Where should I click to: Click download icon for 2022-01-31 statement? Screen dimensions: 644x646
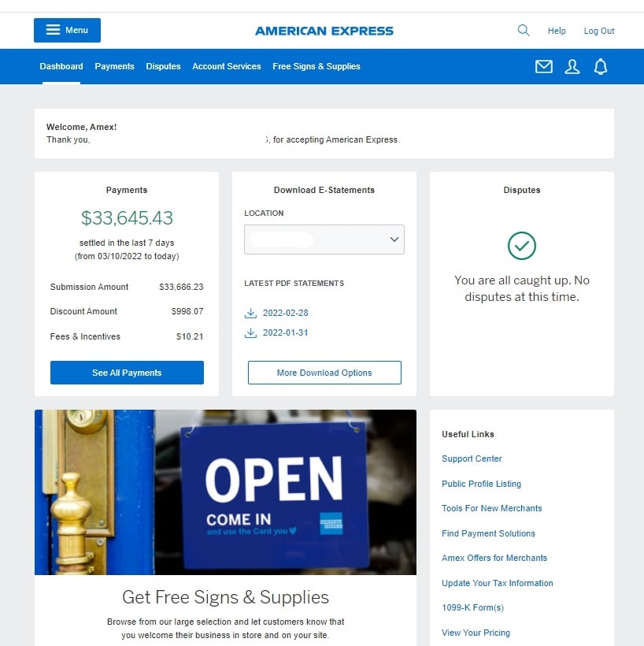pyautogui.click(x=251, y=332)
